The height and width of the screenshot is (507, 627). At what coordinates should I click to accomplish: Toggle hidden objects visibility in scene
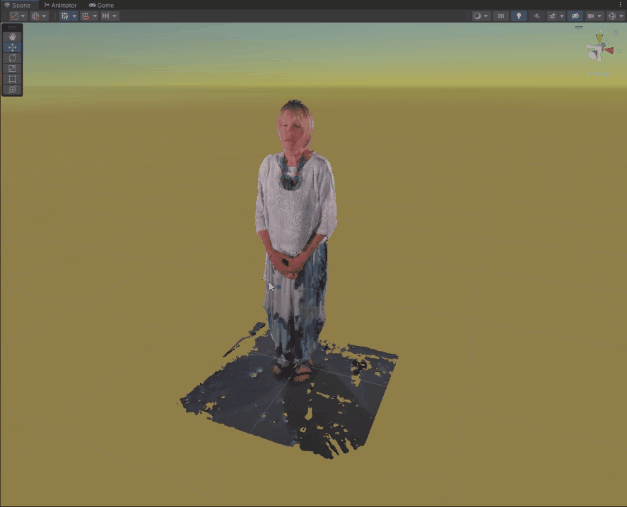[x=575, y=16]
